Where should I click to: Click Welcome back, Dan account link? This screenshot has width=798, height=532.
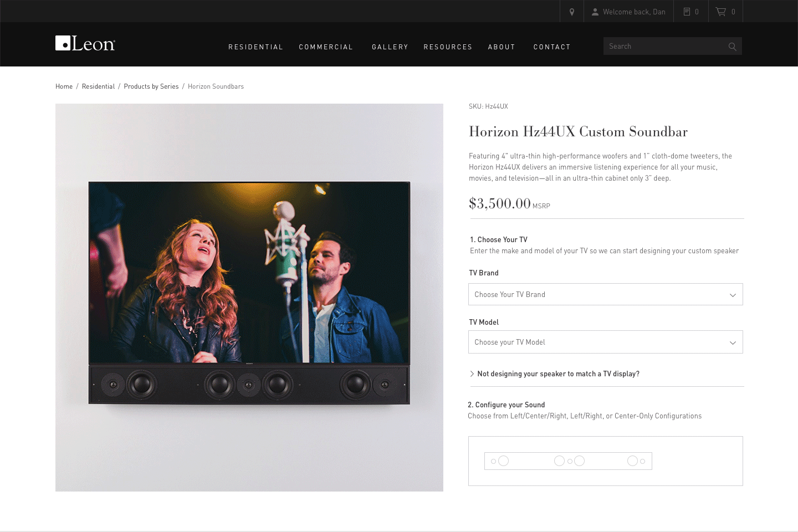(634, 12)
